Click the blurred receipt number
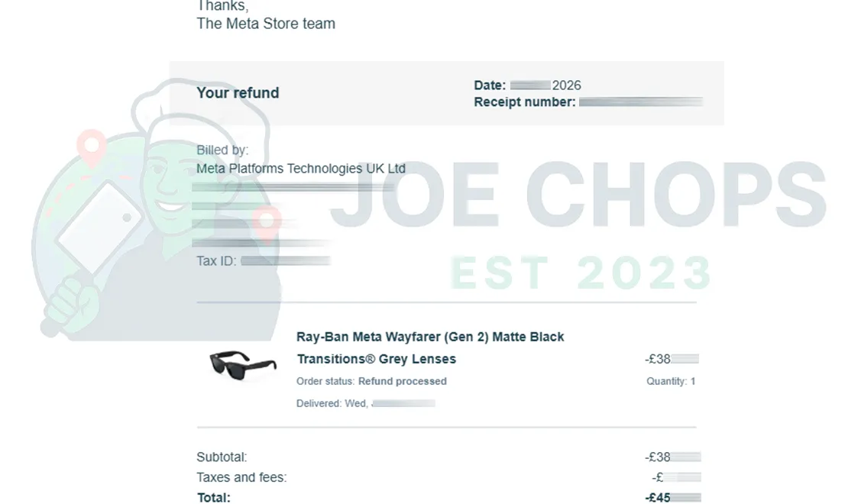848x504 pixels. pyautogui.click(x=640, y=102)
